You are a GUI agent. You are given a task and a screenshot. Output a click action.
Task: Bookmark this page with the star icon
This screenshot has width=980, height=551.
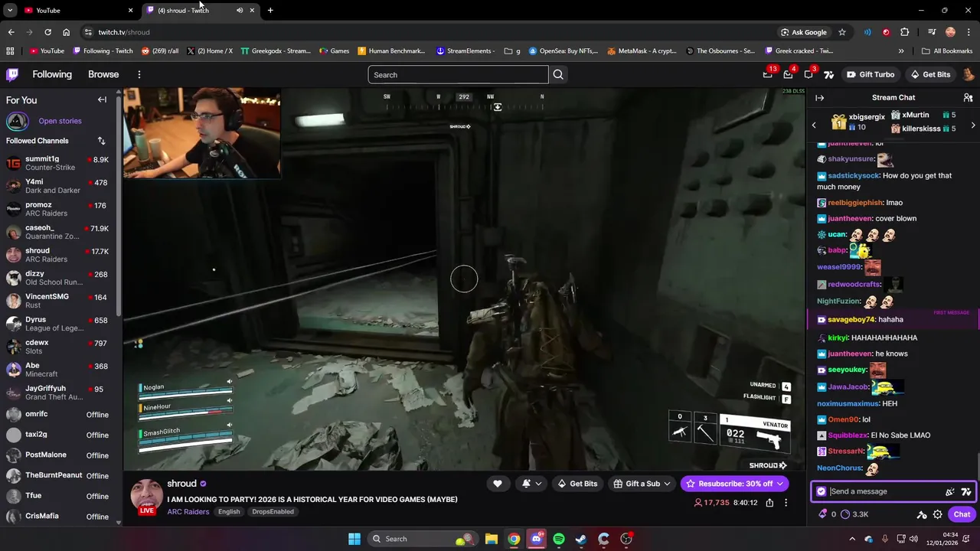coord(842,32)
